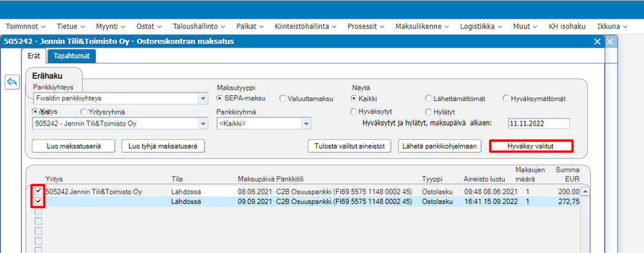Image resolution: width=644 pixels, height=253 pixels.
Task: Click the Maksupäivä column header
Action: click(257, 179)
